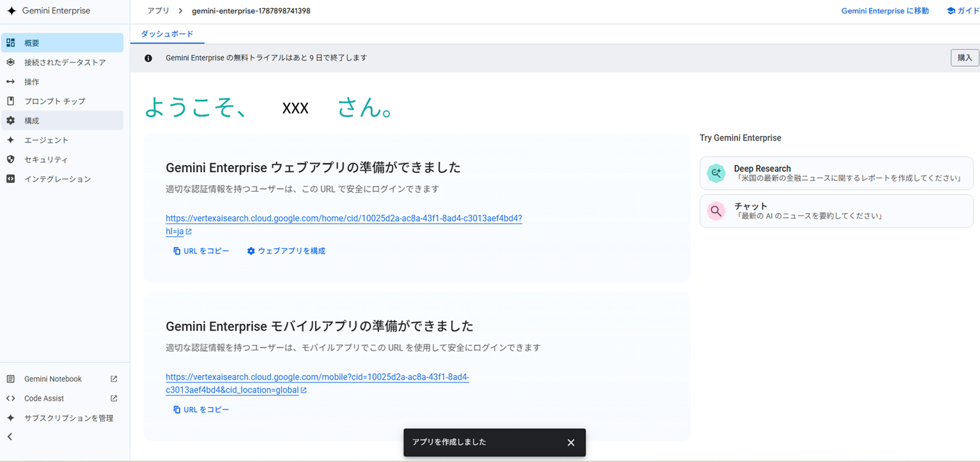
Task: Click the 構成 gear icon in sidebar
Action: [x=10, y=120]
